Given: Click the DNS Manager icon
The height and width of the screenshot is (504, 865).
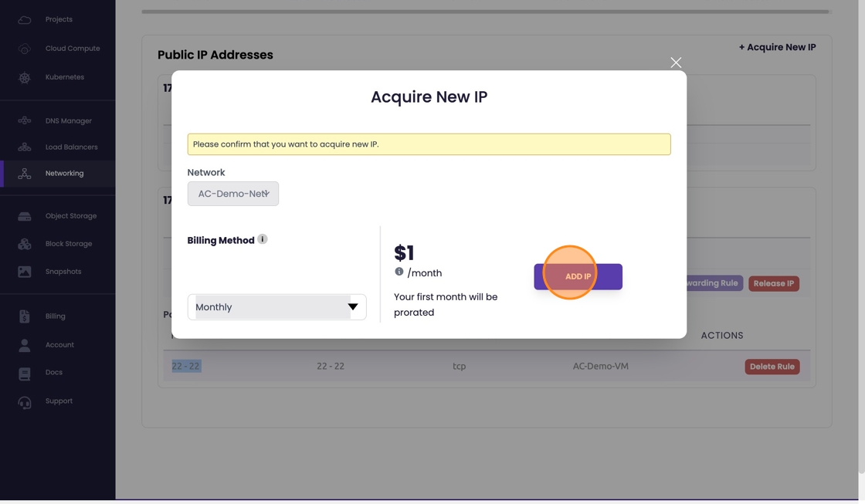Looking at the screenshot, I should coord(25,121).
